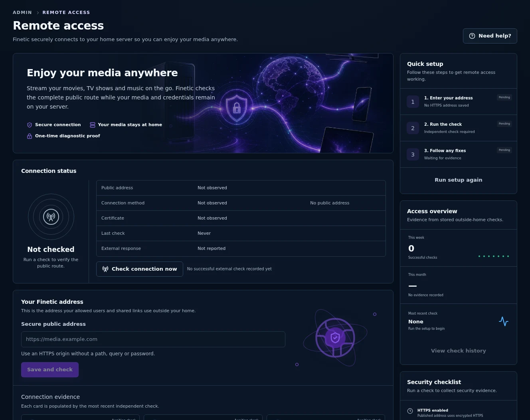
Task: Click the 'Access overview' heading
Action: (x=432, y=212)
